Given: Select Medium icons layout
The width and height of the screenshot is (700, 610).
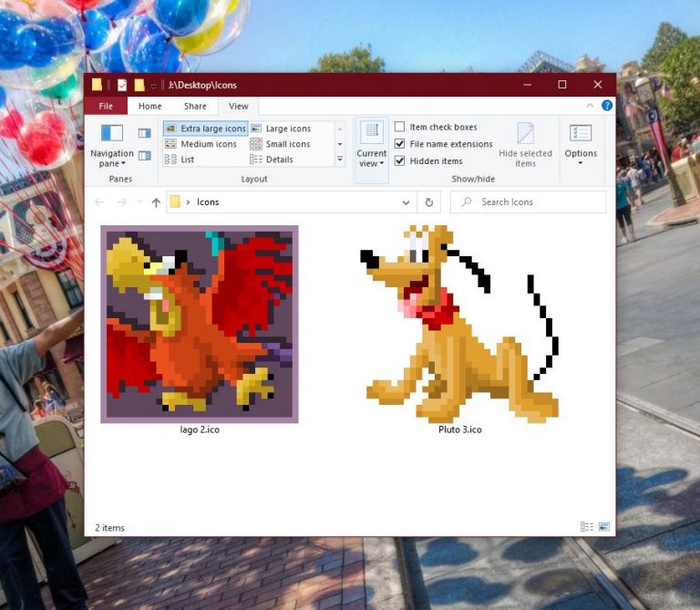Looking at the screenshot, I should [x=201, y=144].
